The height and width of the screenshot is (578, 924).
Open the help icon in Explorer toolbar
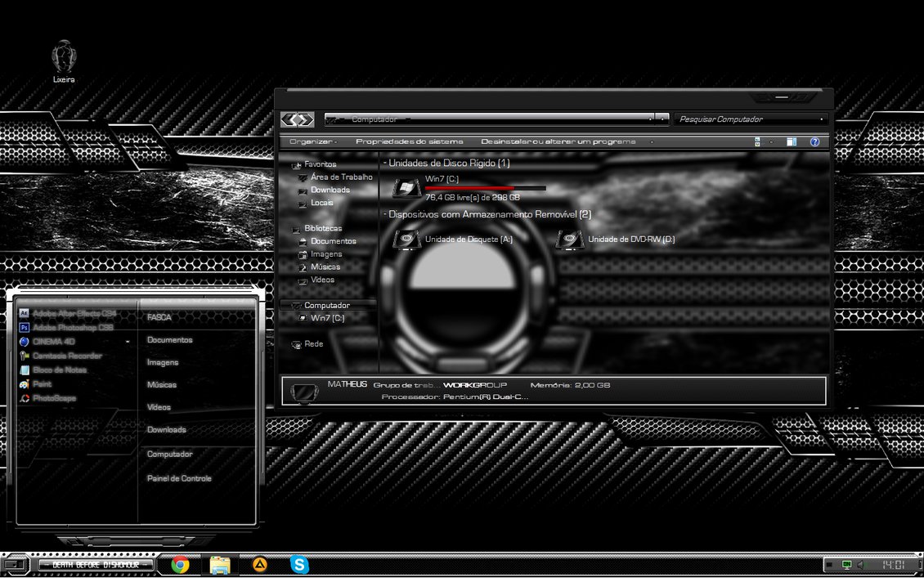coord(814,142)
